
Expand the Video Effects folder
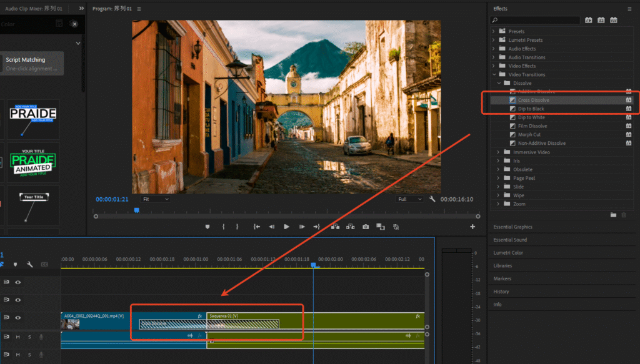[494, 66]
